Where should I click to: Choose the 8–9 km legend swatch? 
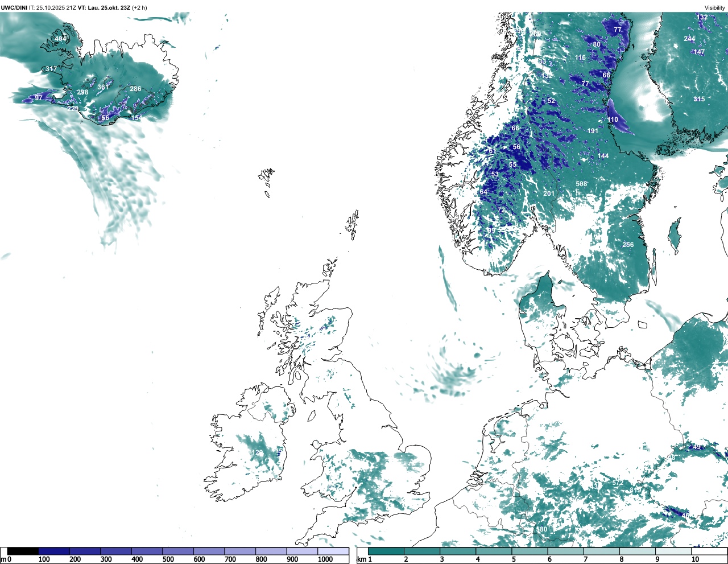[638, 551]
